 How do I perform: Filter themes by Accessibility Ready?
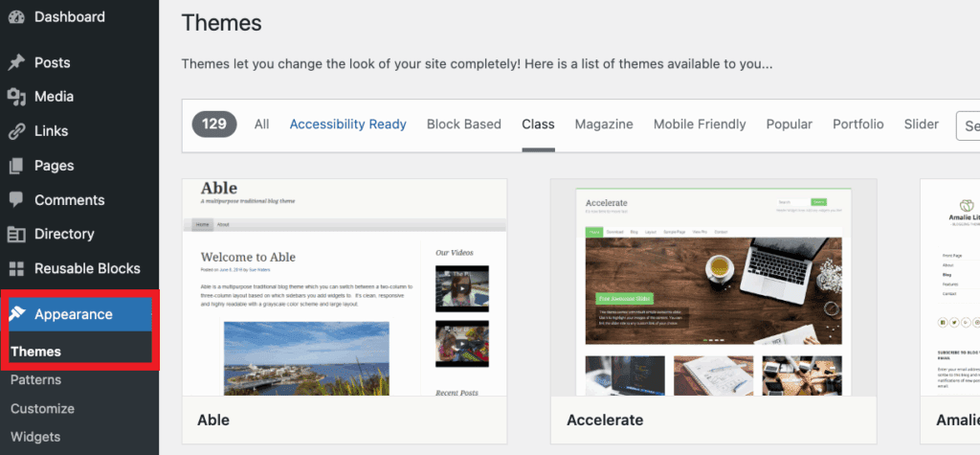click(347, 125)
